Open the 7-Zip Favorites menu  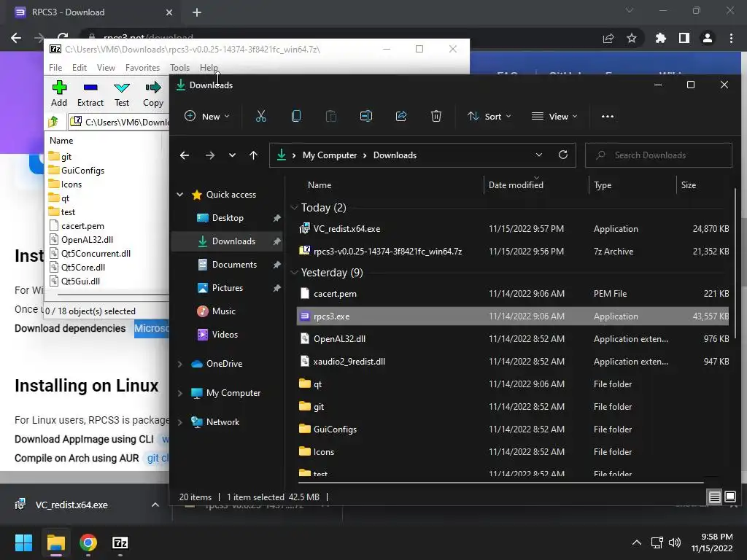click(x=142, y=68)
